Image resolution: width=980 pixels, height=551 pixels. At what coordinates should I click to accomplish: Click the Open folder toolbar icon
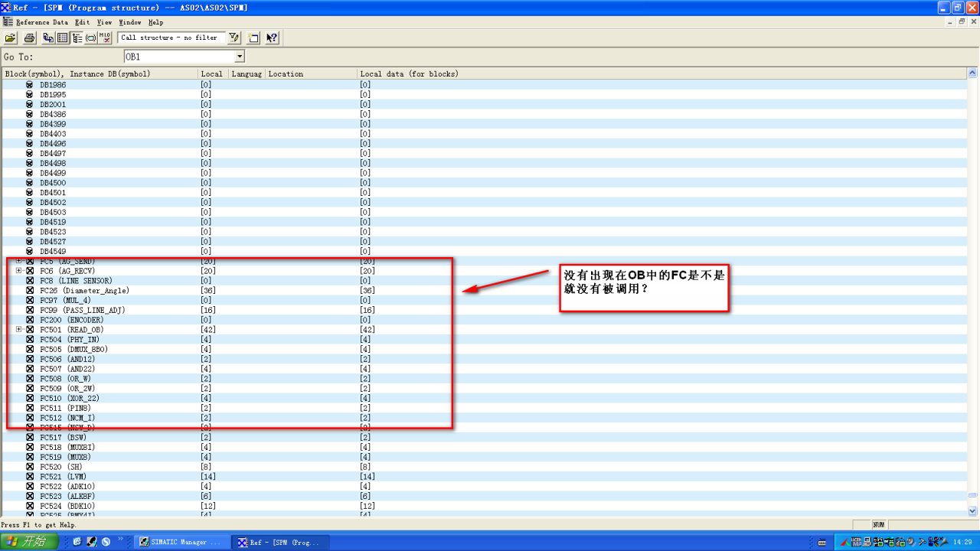(x=10, y=37)
